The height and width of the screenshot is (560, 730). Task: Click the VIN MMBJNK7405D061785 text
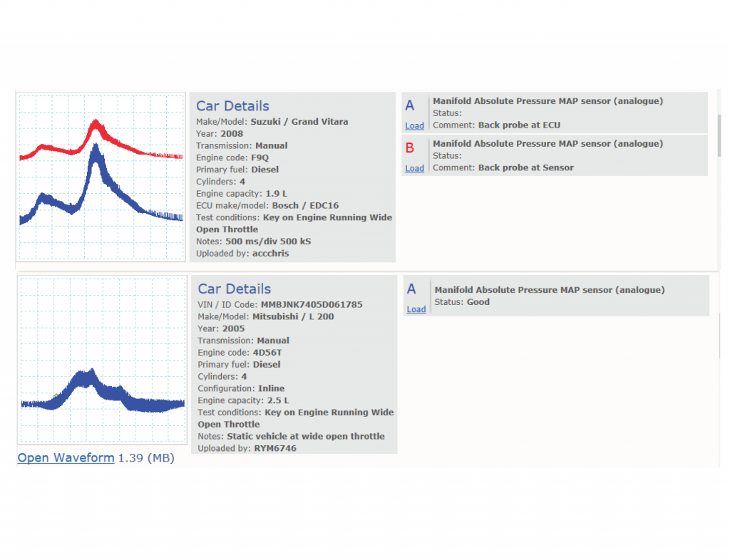pos(312,305)
